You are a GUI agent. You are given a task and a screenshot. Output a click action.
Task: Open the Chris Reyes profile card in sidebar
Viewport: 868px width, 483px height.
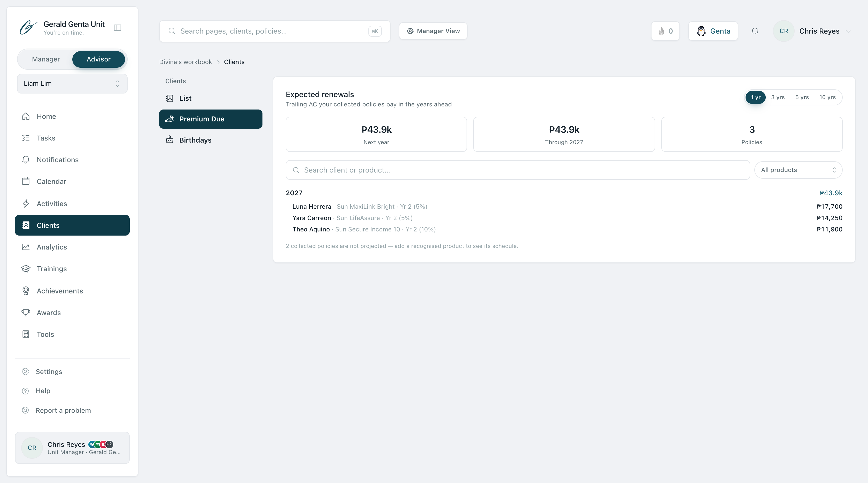coord(72,448)
